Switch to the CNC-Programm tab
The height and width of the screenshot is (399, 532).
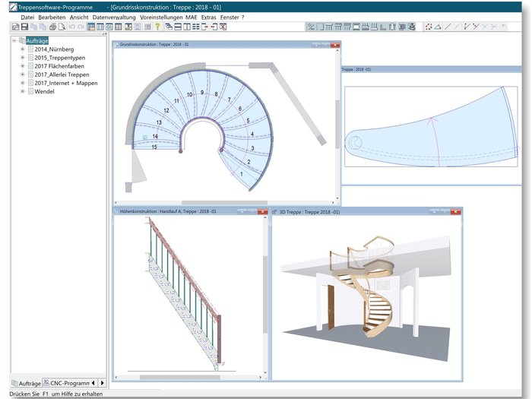coord(66,383)
